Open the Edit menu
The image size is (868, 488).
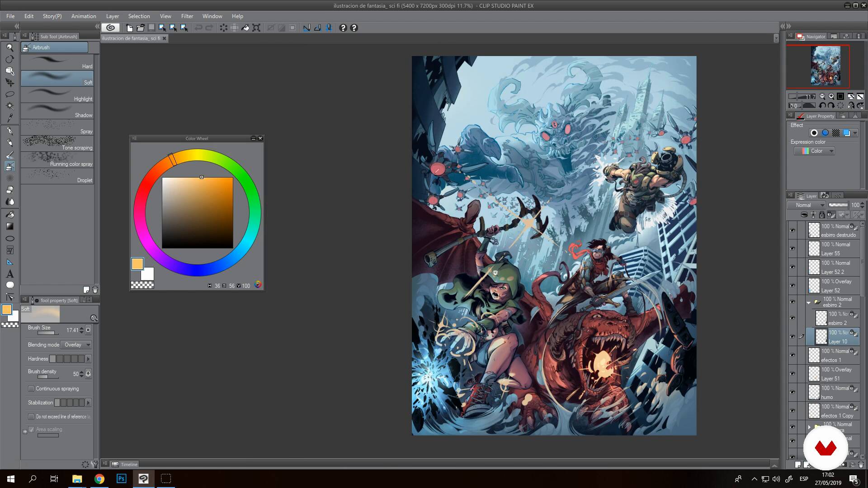(29, 16)
